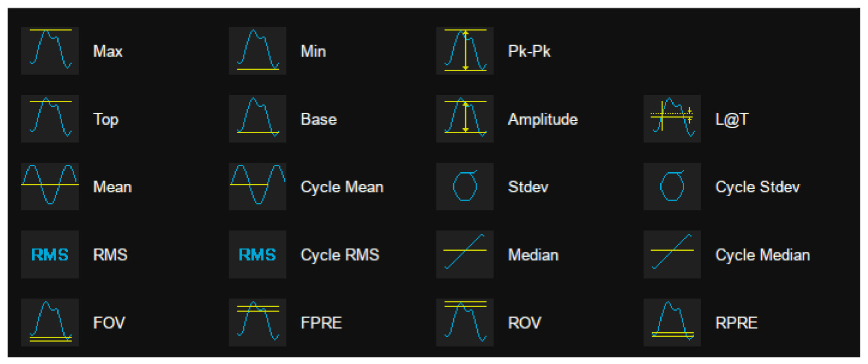Select the Amplitude measurement icon

click(465, 119)
